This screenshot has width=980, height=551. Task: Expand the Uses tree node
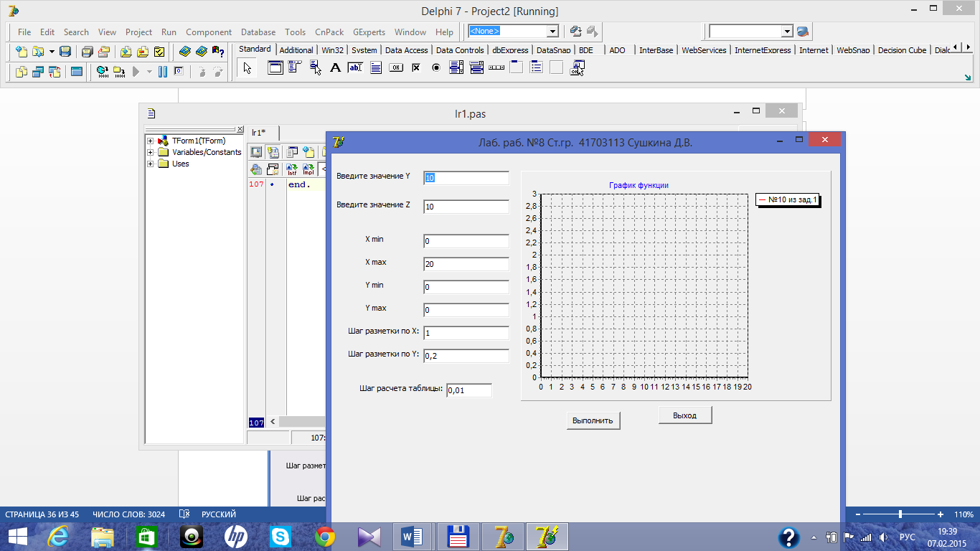150,164
